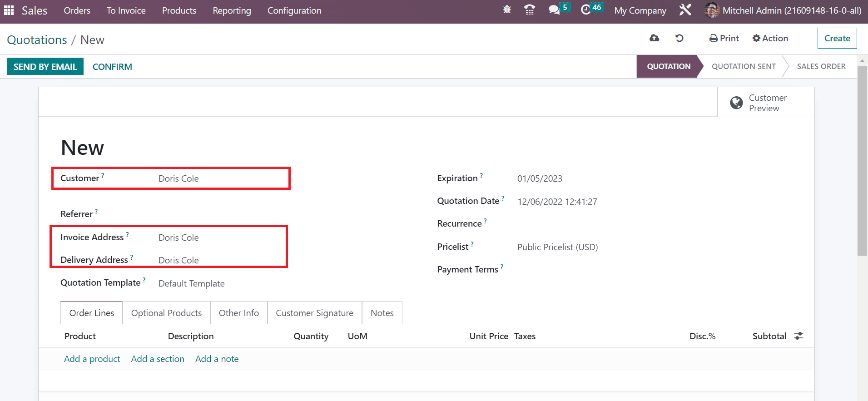This screenshot has width=868, height=401.
Task: Open the Reporting menu
Action: coord(232,10)
